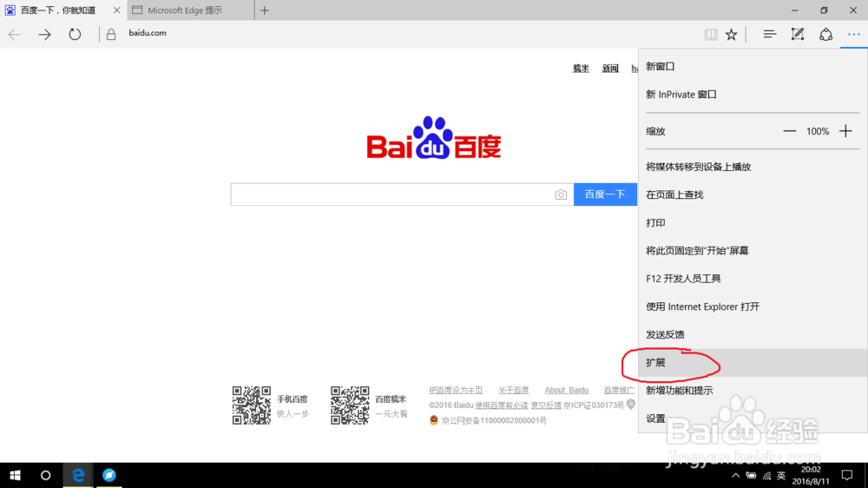Screen dimensions: 868x488
Task: Click the share icon in toolbar
Action: 826,35
